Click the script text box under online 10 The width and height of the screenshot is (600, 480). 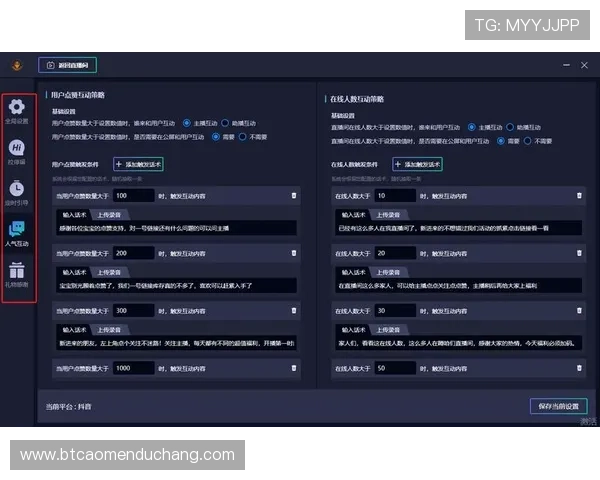pyautogui.click(x=459, y=228)
